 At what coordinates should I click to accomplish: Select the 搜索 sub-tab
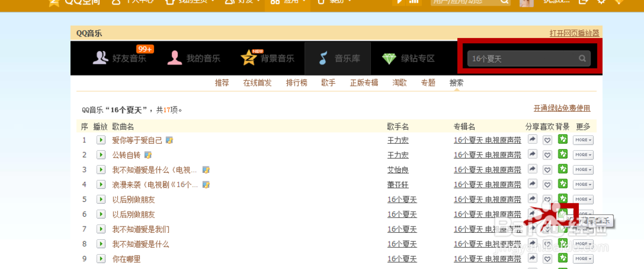pyautogui.click(x=457, y=83)
